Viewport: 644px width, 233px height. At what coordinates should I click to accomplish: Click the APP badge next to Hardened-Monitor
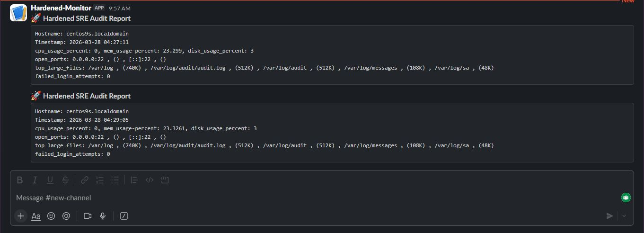(x=99, y=8)
